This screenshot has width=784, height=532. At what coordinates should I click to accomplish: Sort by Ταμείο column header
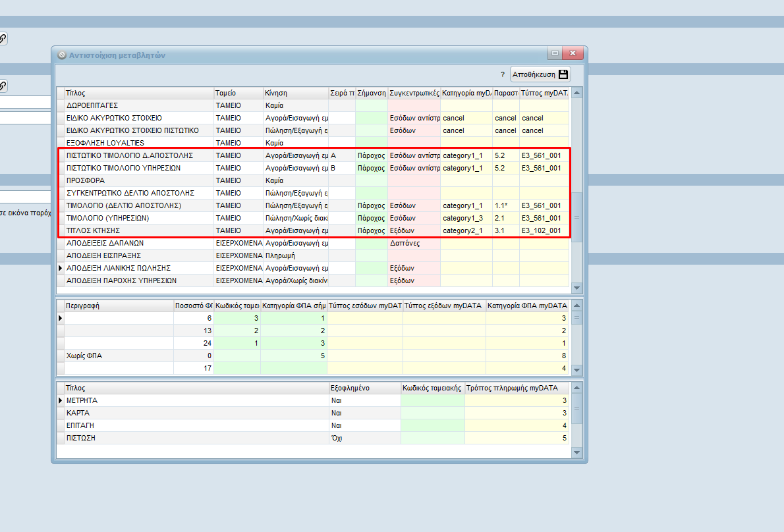coord(238,93)
